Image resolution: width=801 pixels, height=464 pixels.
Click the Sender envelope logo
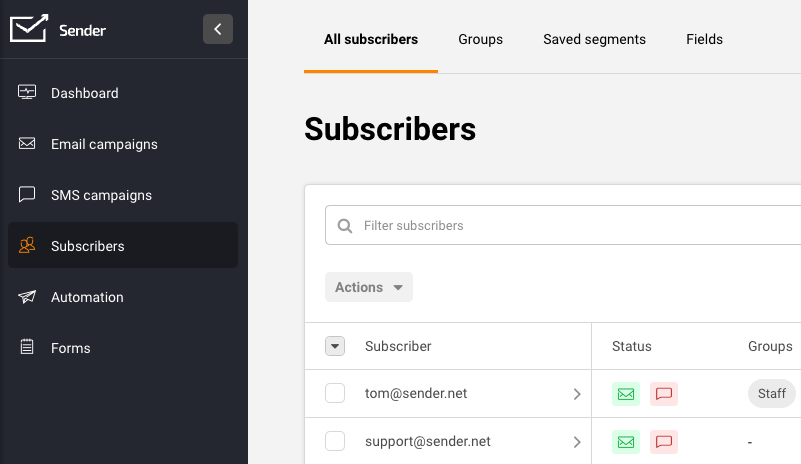pos(29,29)
